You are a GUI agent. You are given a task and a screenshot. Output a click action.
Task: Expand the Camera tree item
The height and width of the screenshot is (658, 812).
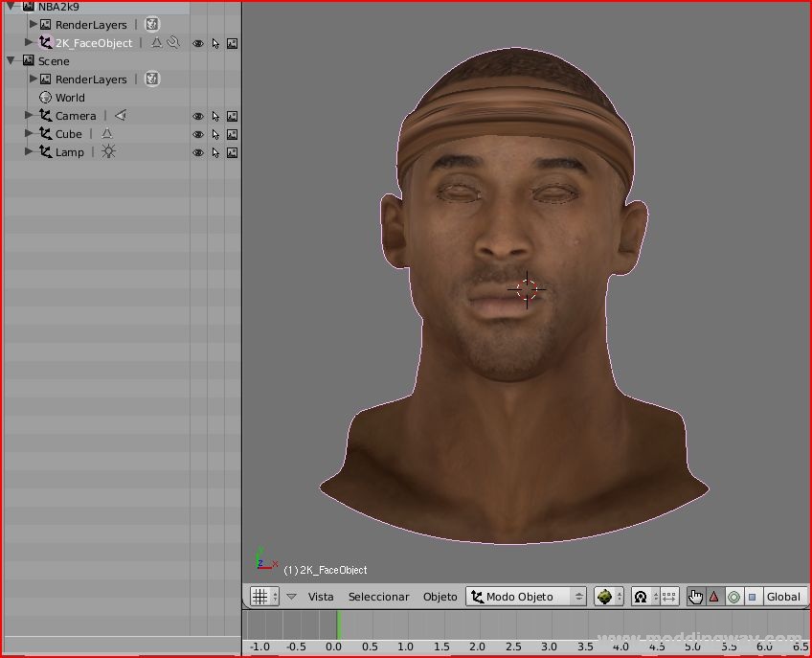(29, 116)
